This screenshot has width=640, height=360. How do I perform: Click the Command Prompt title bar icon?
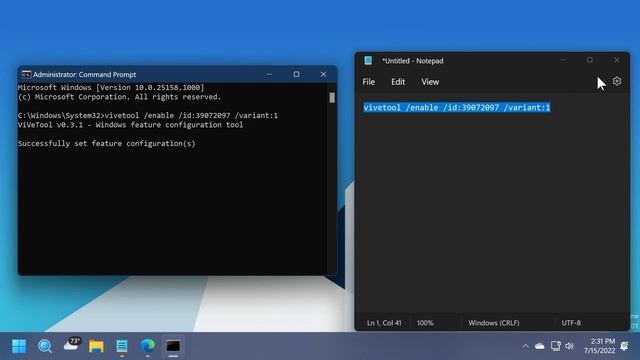tap(26, 74)
